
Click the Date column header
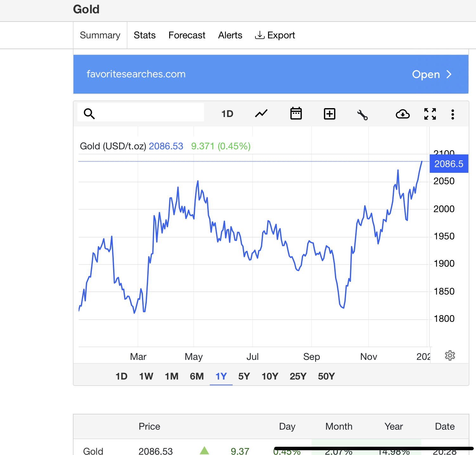pos(445,426)
